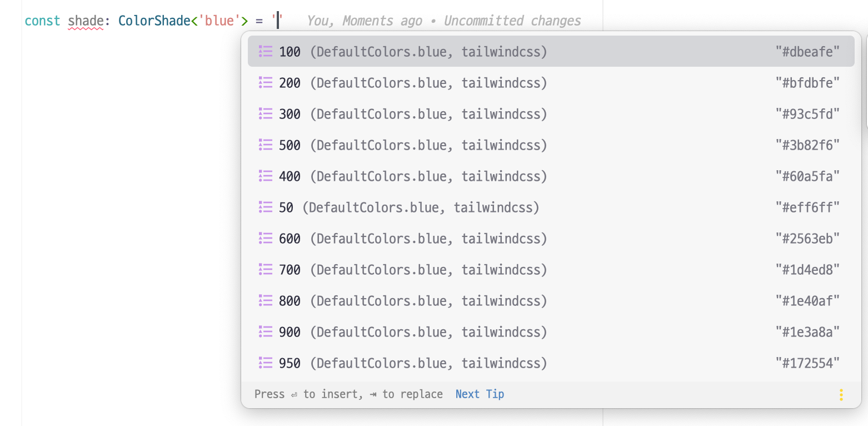
Task: Click the list icon beside the 50 suggestion
Action: [265, 207]
